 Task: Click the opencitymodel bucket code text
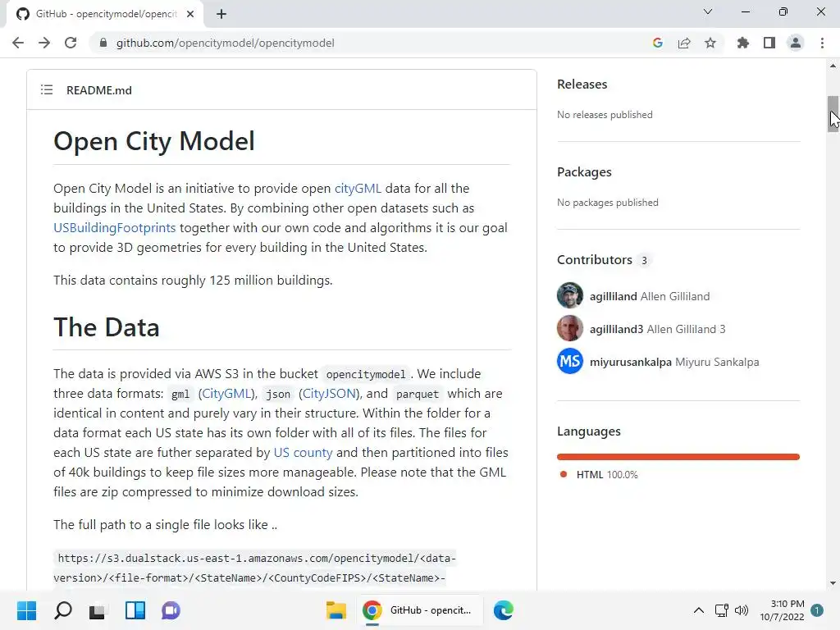[x=366, y=374]
